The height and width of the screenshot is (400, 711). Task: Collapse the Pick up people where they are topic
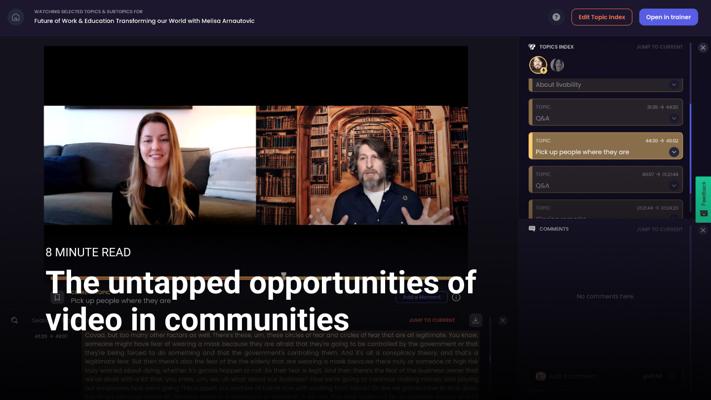pos(674,152)
